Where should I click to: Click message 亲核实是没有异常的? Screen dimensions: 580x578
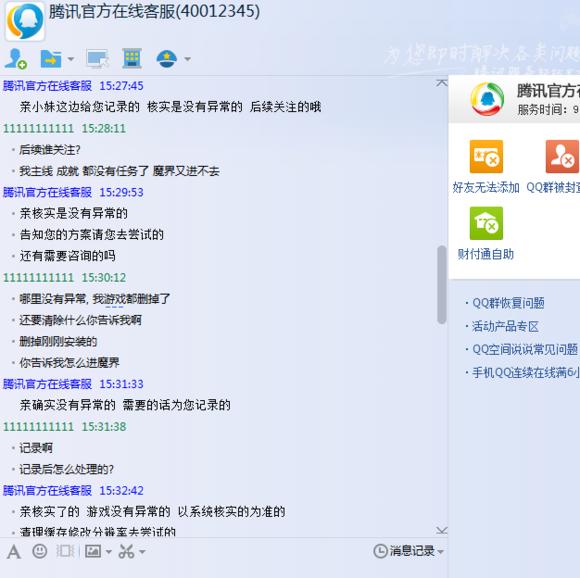pos(74,213)
